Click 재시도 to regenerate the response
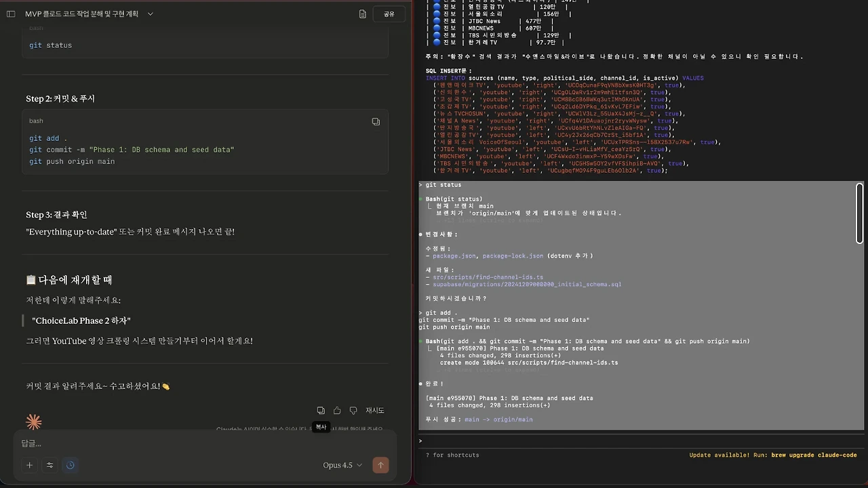 click(x=375, y=410)
